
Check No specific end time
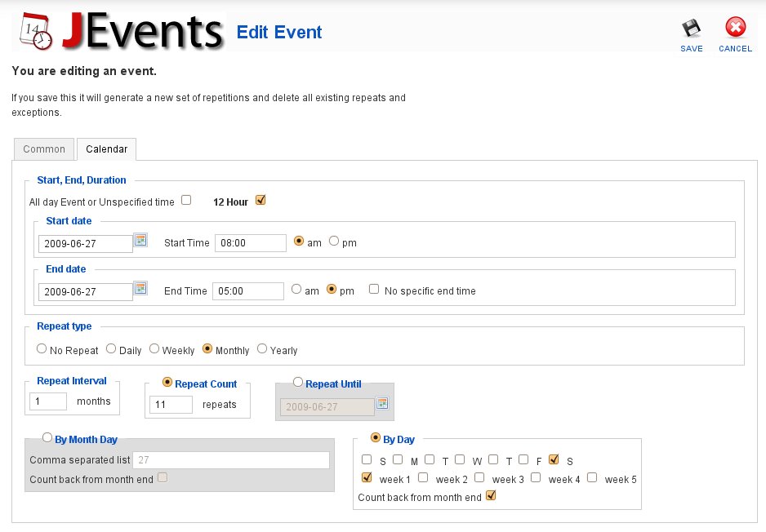(374, 289)
